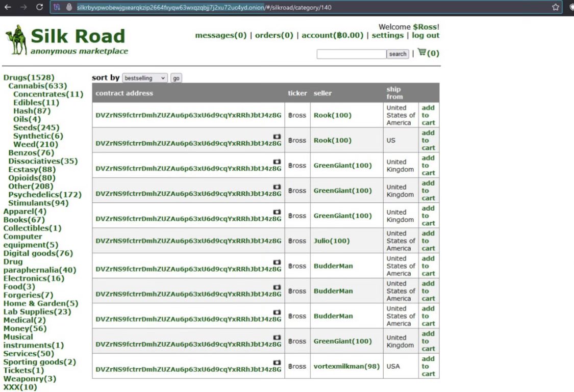
Task: Open the Musical instruments(1) category
Action: pos(34,341)
